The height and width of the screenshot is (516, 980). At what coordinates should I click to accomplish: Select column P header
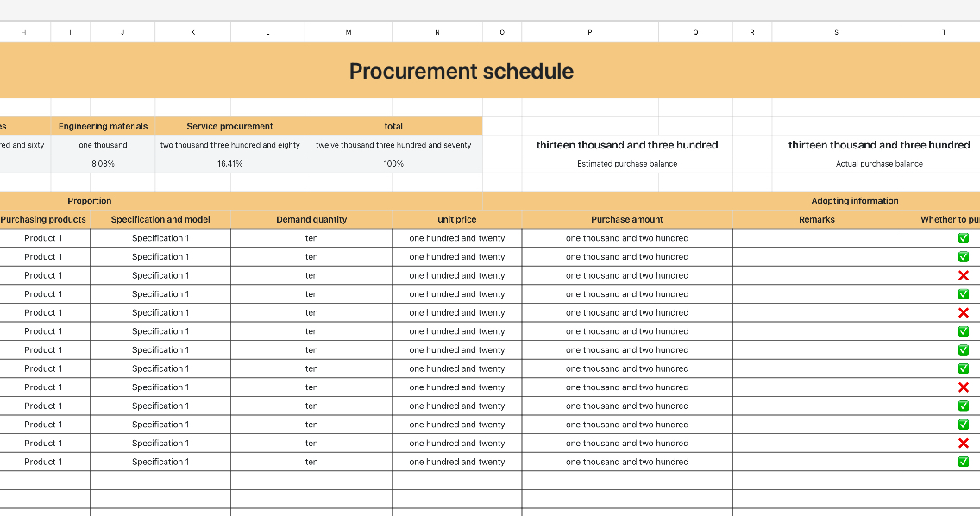(590, 32)
